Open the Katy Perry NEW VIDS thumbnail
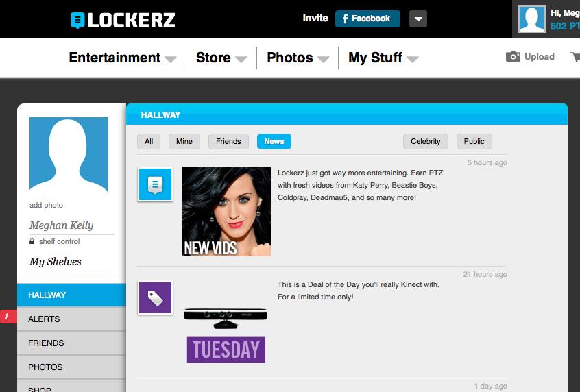Viewport: 580px width, 392px height. click(x=226, y=212)
